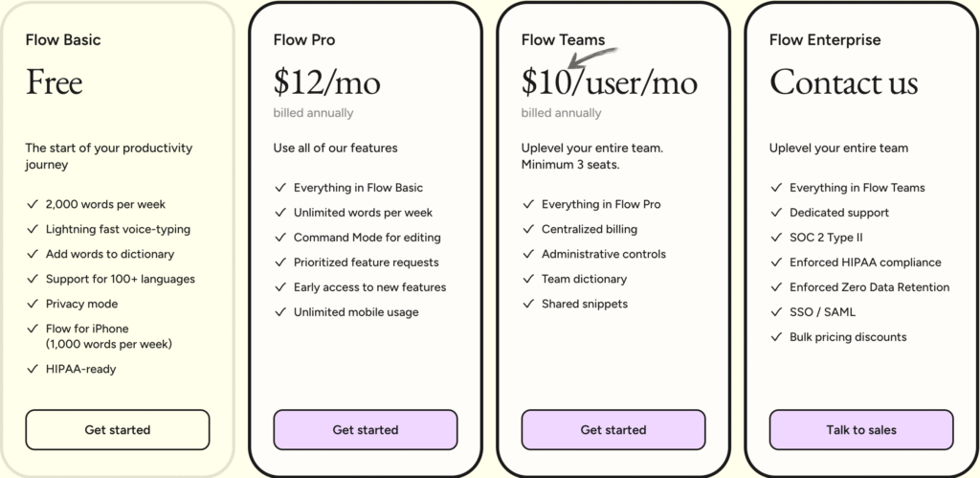
Task: Click Get started under Flow Pro
Action: point(365,430)
